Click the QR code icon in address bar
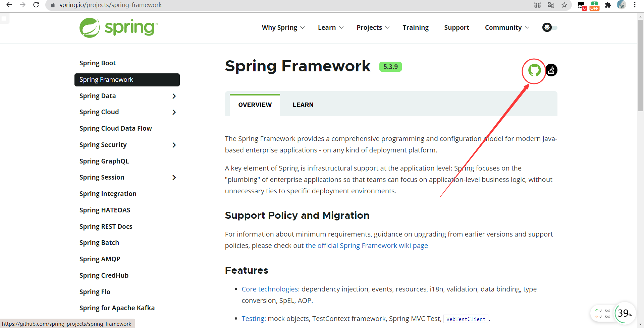644x328 pixels. [537, 5]
